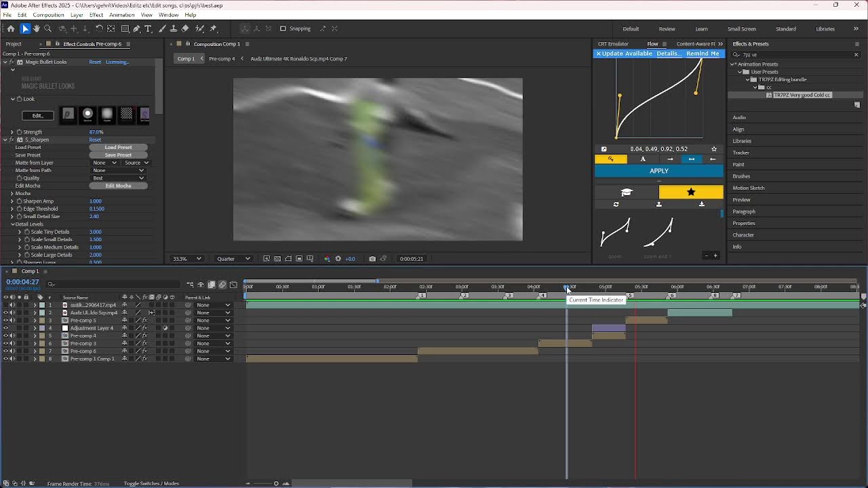Open the magnification 33.3% dropdown
This screenshot has height=488, width=868.
[x=187, y=259]
